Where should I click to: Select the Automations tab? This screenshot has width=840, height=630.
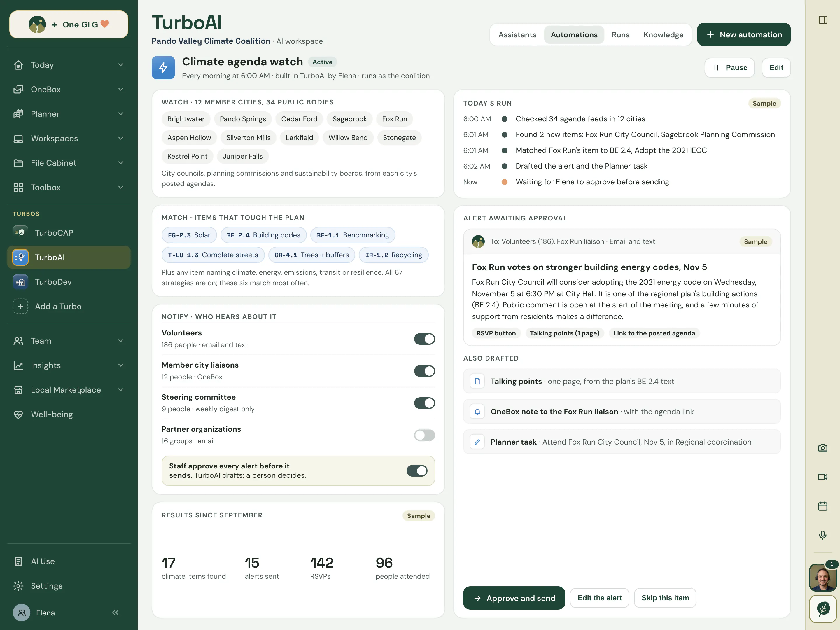click(574, 34)
